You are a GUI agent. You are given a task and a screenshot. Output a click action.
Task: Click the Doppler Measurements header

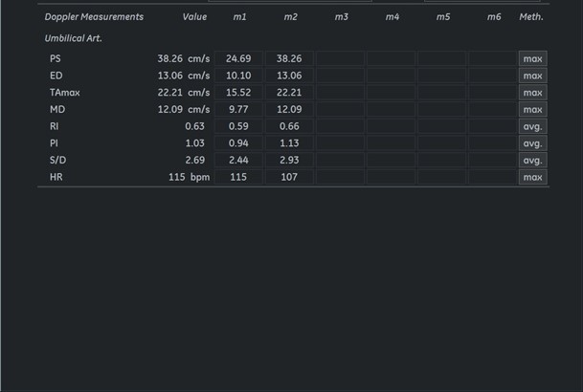94,17
